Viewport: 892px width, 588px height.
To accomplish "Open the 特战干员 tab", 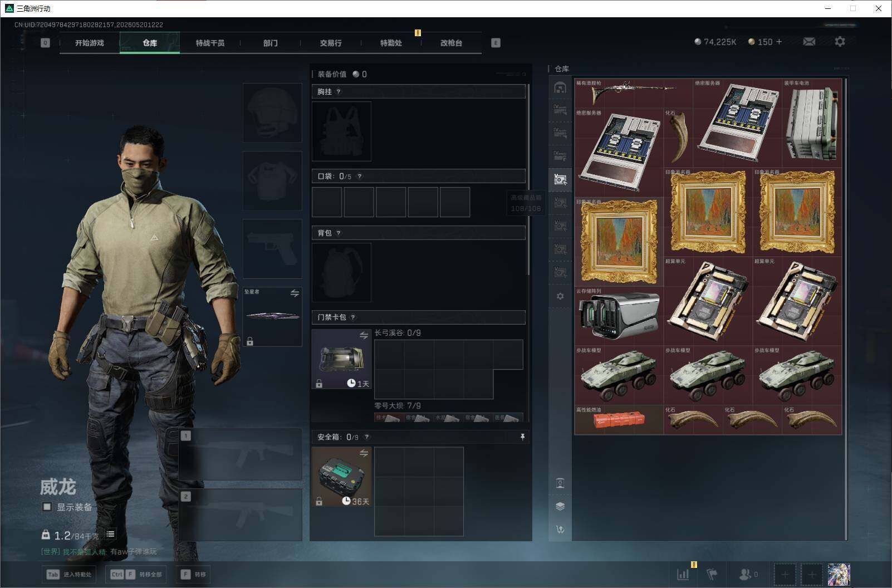I will (210, 43).
